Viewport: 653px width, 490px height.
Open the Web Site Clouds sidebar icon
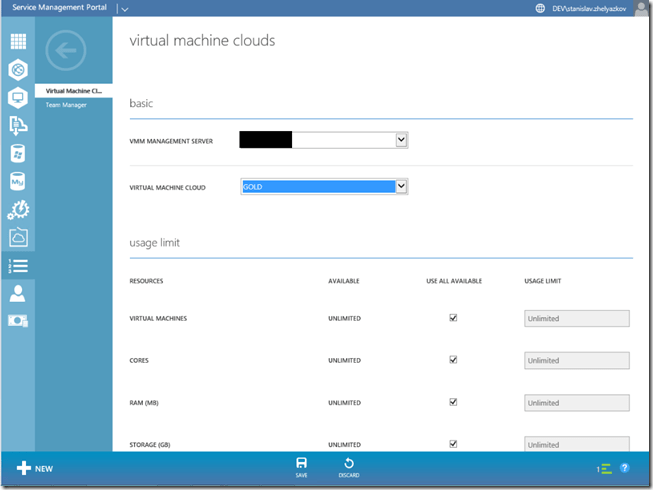coord(17,70)
